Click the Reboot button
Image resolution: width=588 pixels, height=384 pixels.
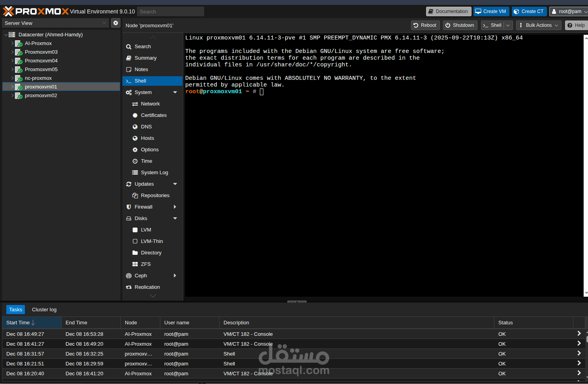point(425,25)
